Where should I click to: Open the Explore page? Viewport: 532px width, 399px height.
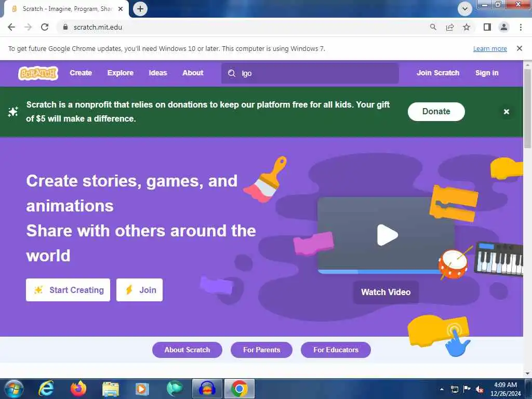tap(121, 73)
